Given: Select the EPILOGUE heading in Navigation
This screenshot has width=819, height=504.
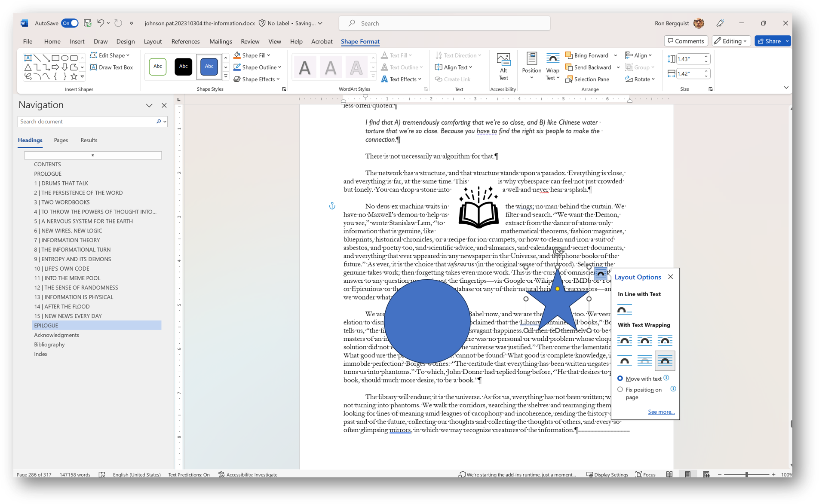Looking at the screenshot, I should 46,325.
